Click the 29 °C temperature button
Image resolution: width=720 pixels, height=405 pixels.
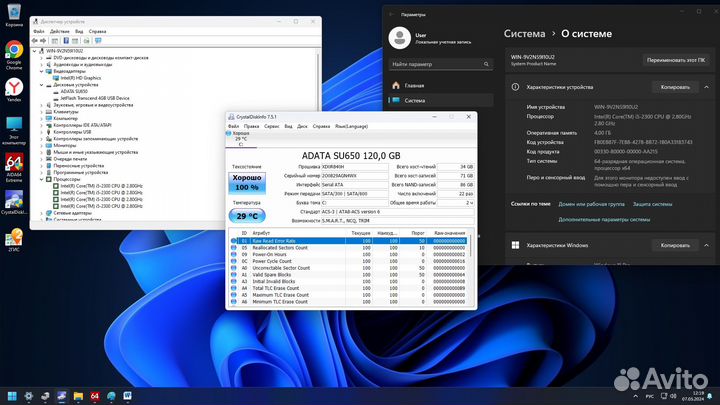tap(247, 216)
